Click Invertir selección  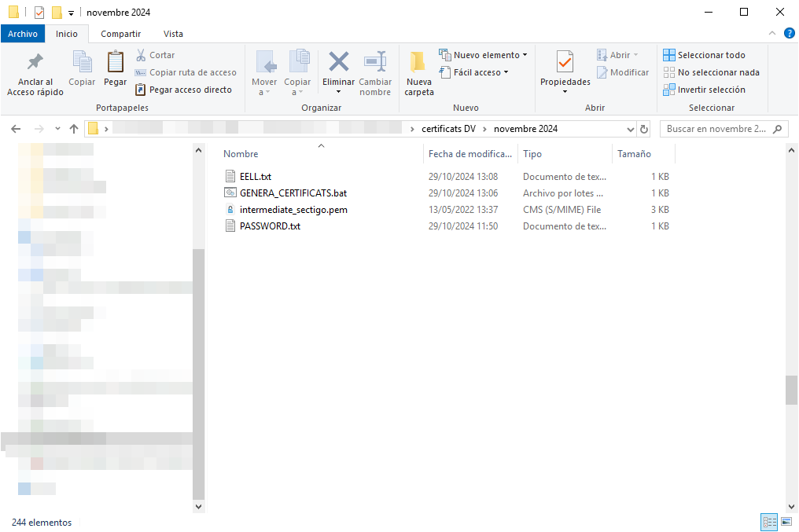point(704,90)
